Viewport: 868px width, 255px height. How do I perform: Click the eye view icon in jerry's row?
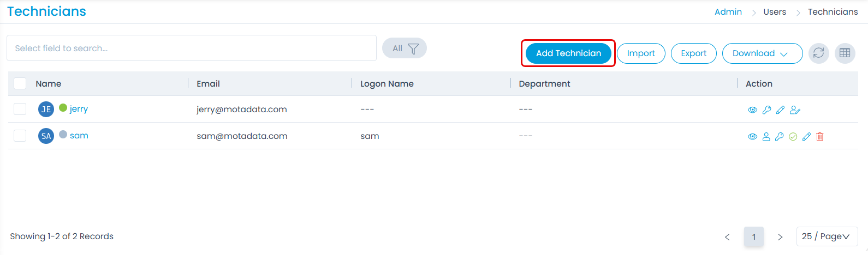click(x=752, y=110)
